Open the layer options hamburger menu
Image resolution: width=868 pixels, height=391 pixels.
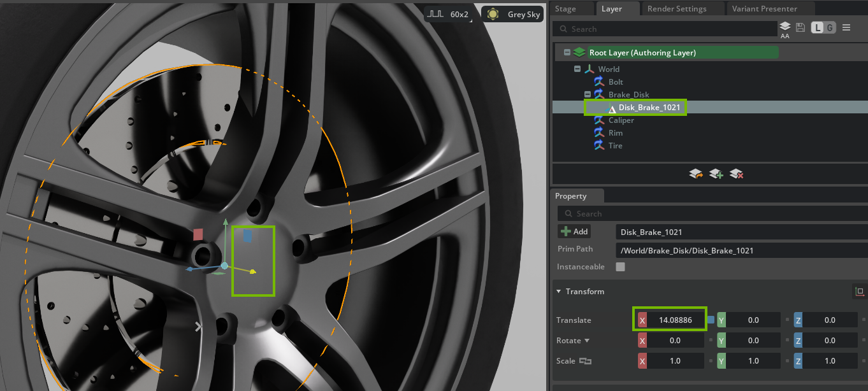tap(846, 27)
